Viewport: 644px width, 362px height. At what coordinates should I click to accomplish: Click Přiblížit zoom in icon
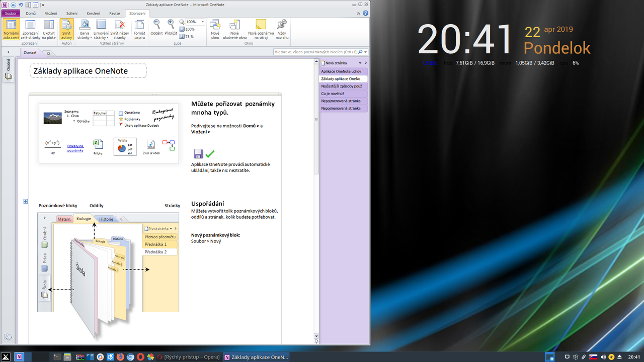pos(171,27)
